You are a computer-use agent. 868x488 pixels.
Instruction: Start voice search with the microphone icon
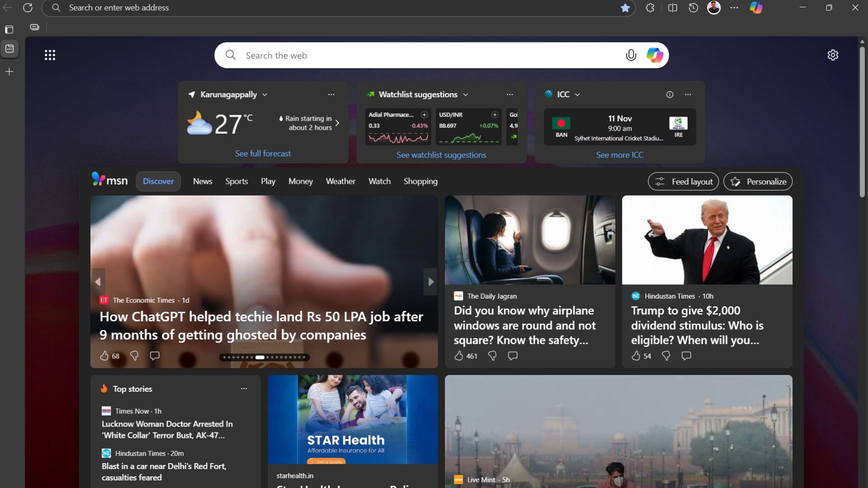(631, 55)
